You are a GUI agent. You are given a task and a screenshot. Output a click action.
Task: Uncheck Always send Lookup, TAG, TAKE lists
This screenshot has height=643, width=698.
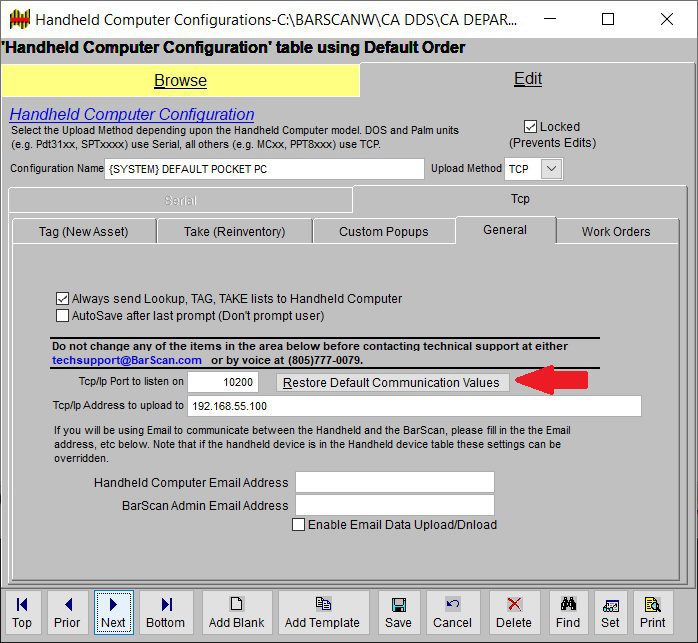64,298
